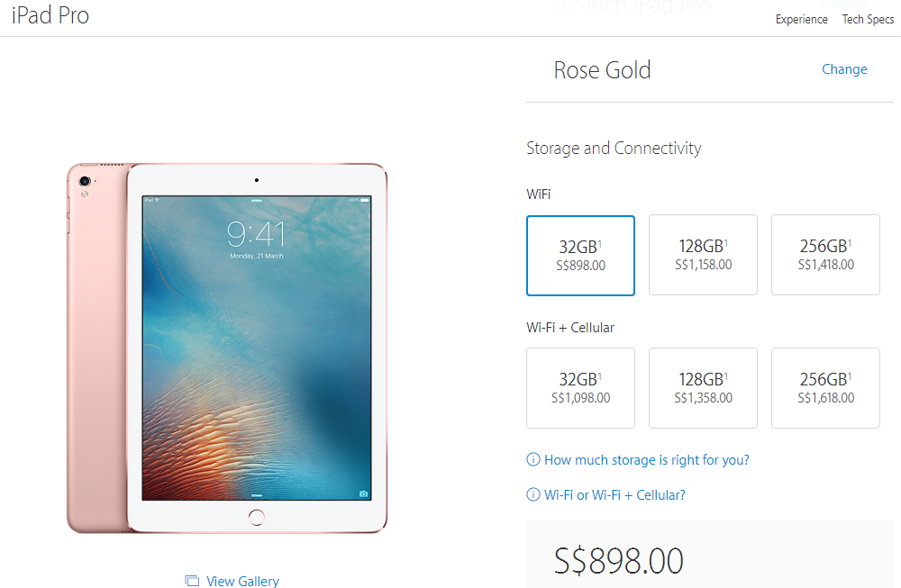Click the Rose Gold finish heading
The width and height of the screenshot is (901, 588).
pyautogui.click(x=602, y=70)
